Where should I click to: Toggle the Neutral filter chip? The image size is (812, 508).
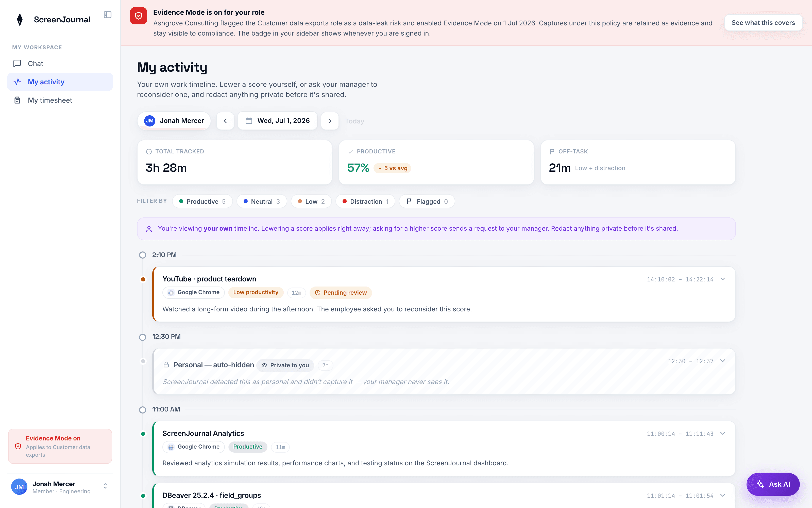tap(262, 201)
